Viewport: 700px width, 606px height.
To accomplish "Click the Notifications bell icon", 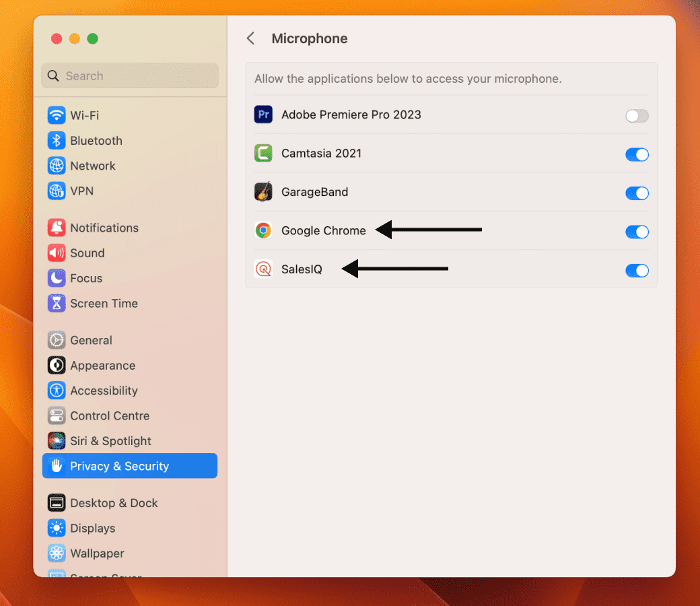I will 57,228.
